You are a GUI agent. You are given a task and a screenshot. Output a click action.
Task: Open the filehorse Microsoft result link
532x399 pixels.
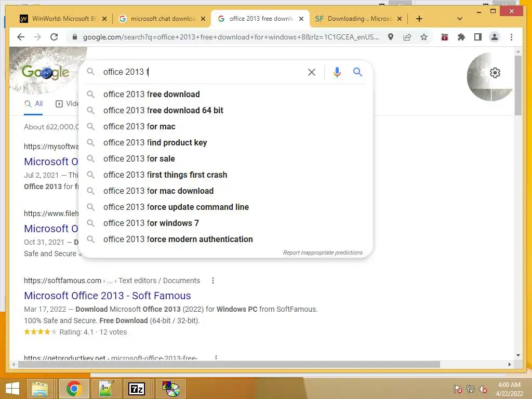pos(51,229)
